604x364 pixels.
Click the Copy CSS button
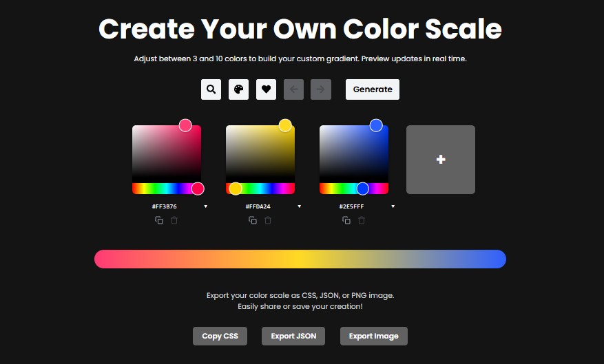pos(220,336)
